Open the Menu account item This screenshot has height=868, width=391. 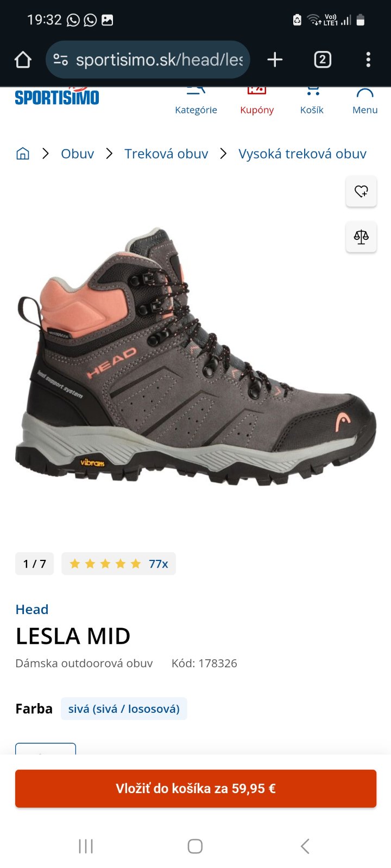365,102
